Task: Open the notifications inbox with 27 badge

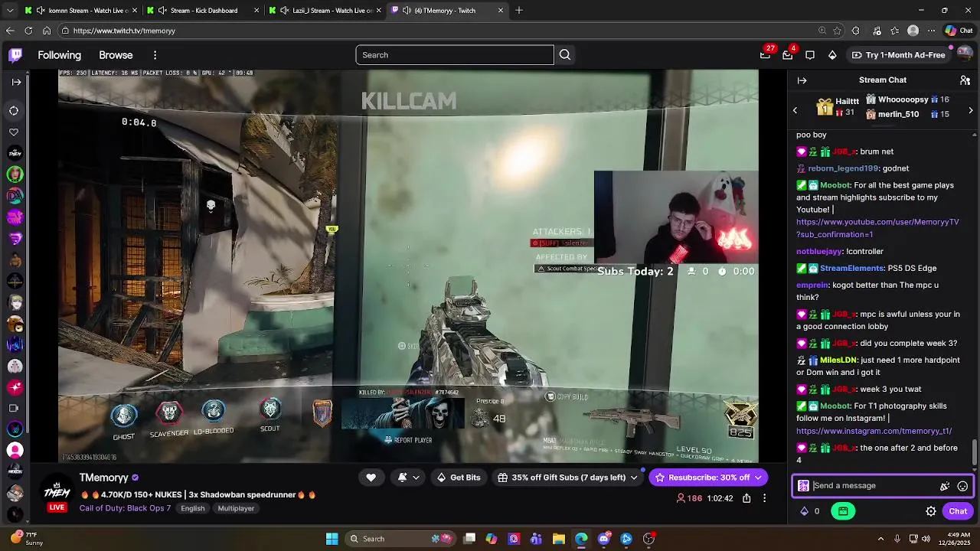Action: pyautogui.click(x=765, y=55)
